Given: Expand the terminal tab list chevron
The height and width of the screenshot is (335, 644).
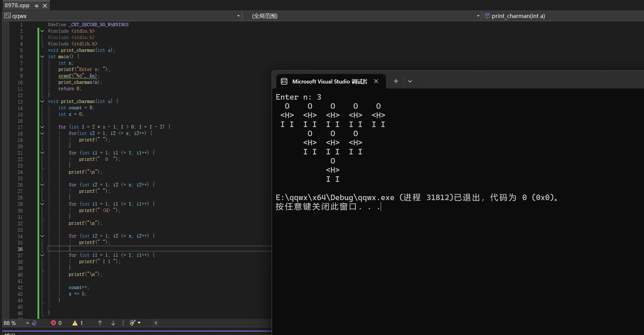Looking at the screenshot, I should pos(410,81).
